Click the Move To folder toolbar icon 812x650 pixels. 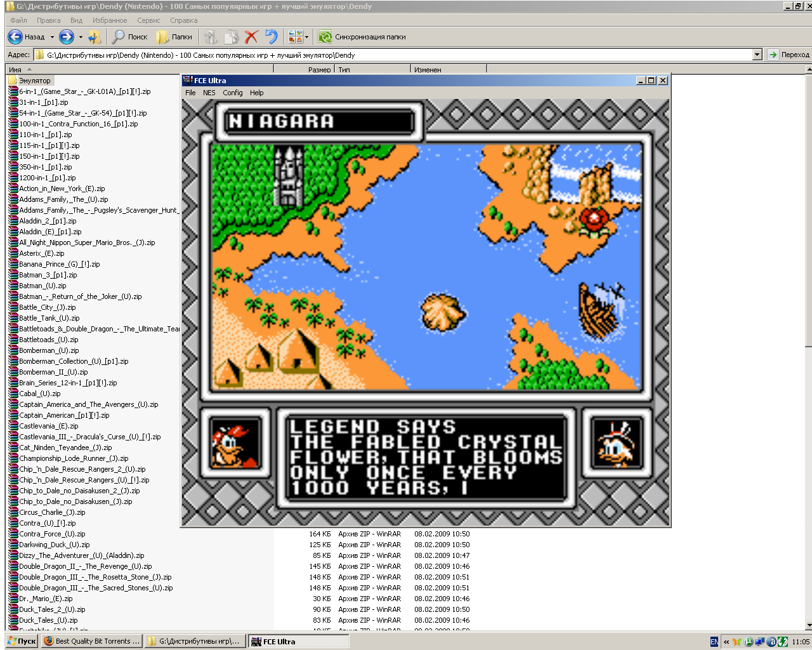coord(211,37)
